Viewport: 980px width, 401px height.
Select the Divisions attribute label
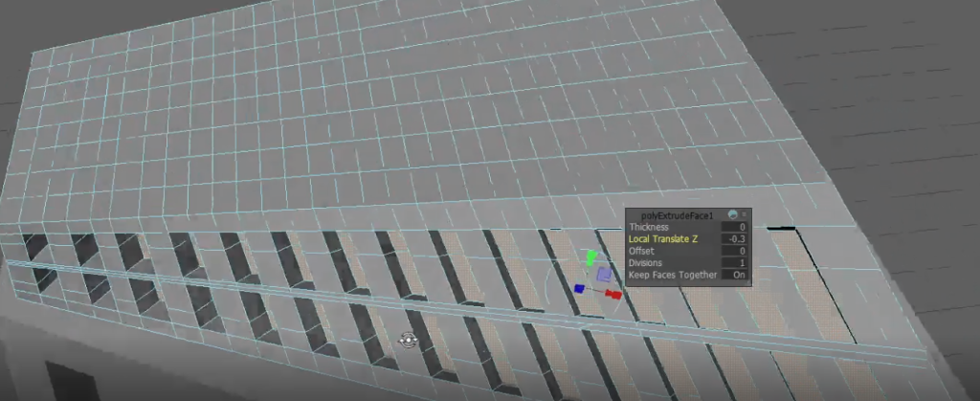click(647, 263)
